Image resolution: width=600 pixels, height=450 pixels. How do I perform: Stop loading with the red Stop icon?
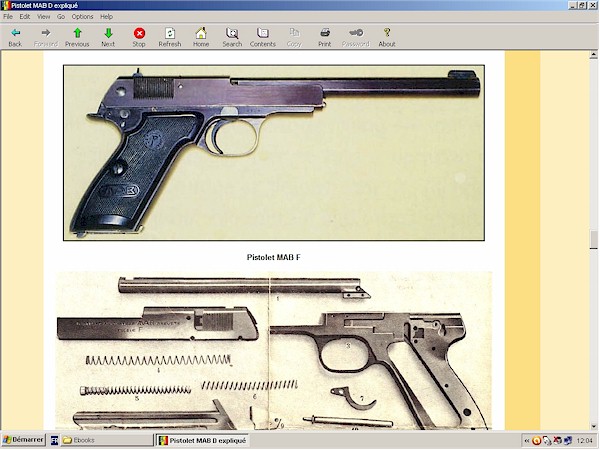[139, 38]
